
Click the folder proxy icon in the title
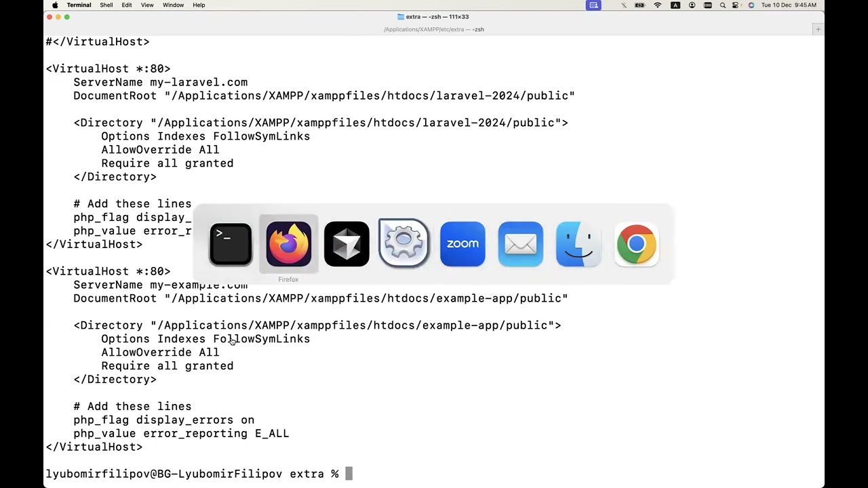[x=401, y=17]
